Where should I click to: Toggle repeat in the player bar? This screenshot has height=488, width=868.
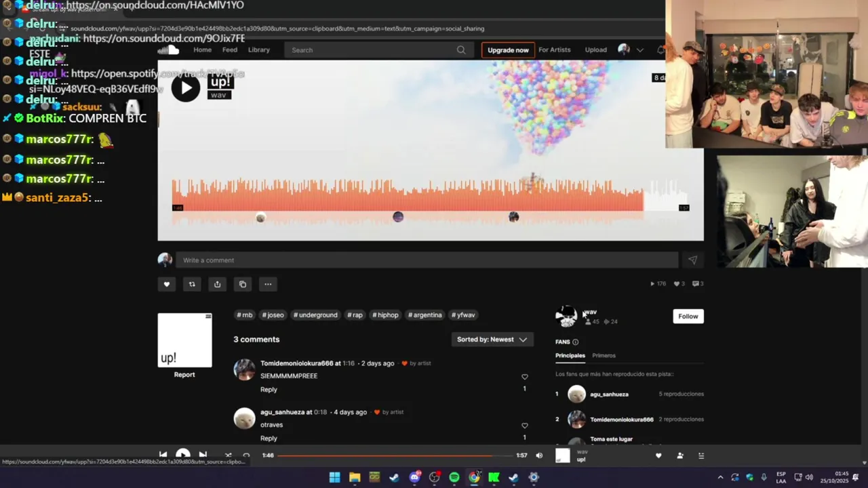coord(246,455)
